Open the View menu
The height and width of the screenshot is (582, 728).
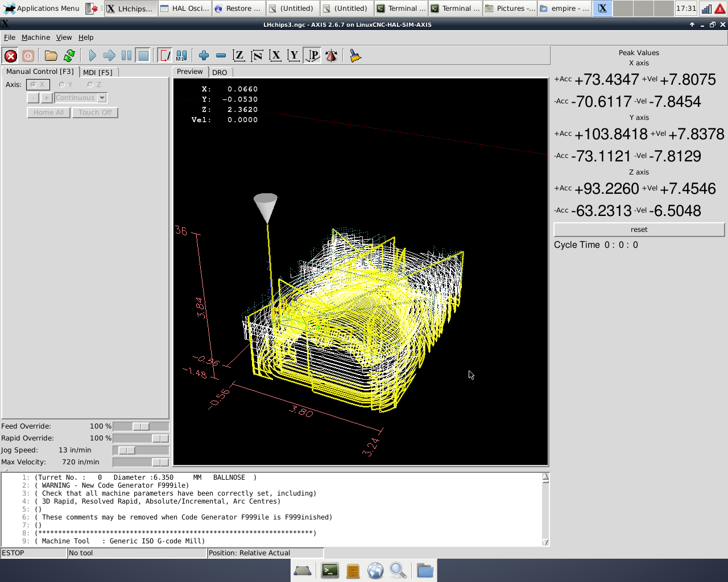click(64, 38)
